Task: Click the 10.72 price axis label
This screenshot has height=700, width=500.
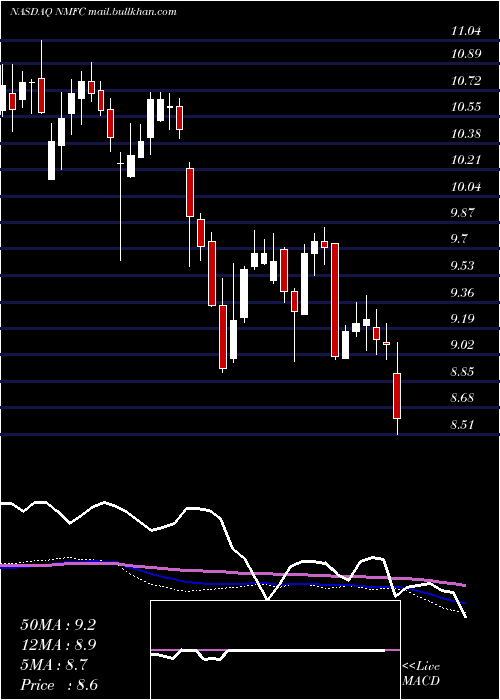Action: tap(466, 81)
